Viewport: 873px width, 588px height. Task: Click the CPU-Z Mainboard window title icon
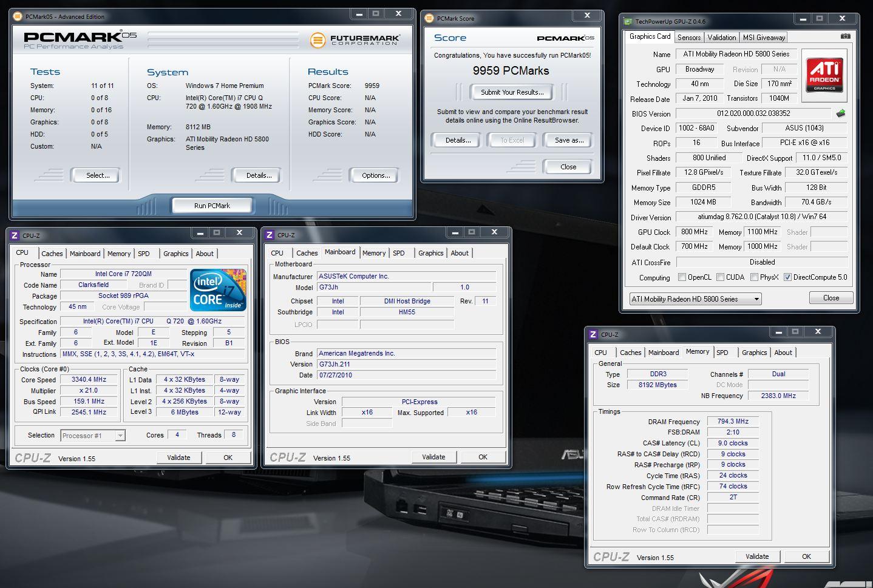[x=270, y=235]
